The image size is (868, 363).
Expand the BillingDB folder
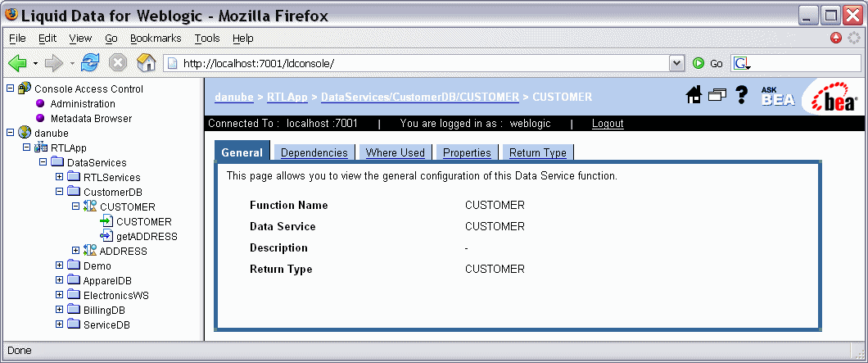(x=59, y=309)
